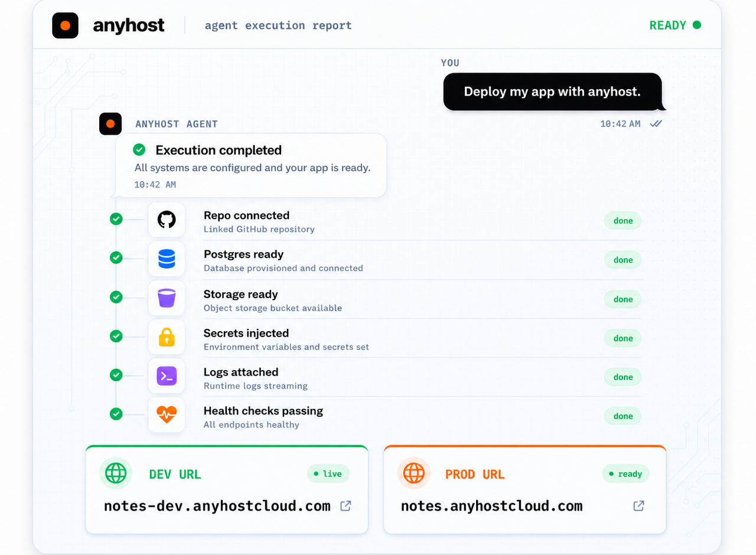Click the green check beside Storage ready
The height and width of the screenshot is (555, 756).
click(116, 297)
